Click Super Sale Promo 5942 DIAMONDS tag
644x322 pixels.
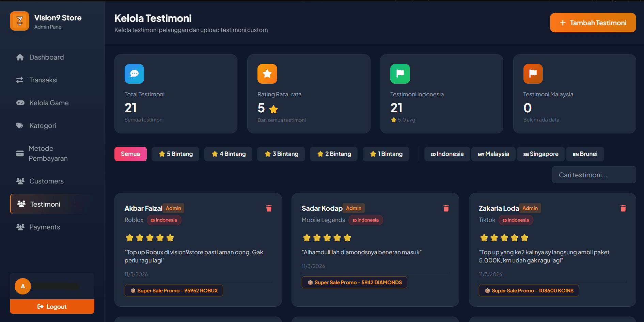[x=355, y=282]
